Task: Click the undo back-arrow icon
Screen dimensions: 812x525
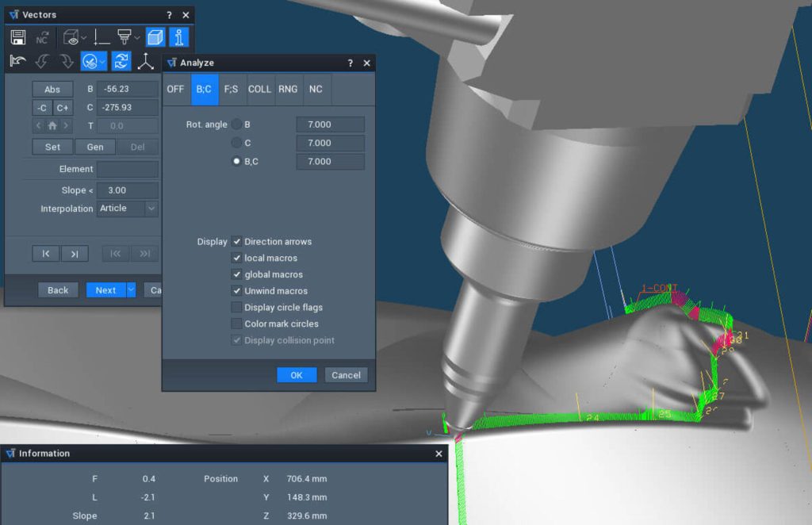Action: (x=19, y=62)
